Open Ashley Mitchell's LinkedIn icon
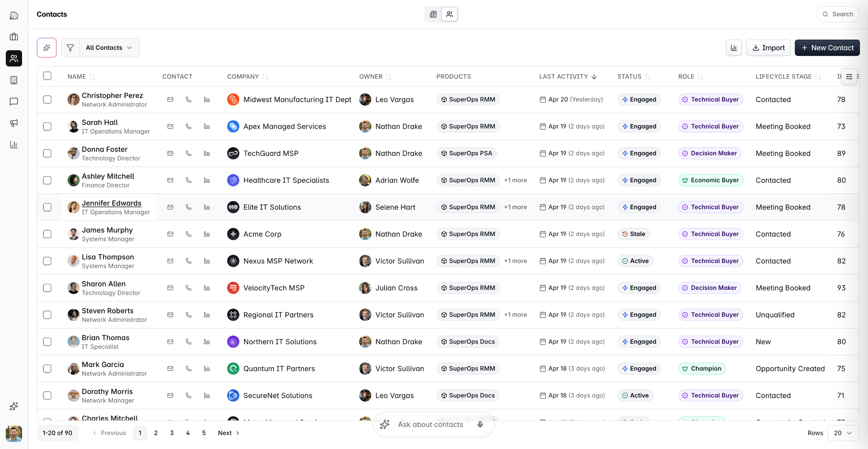The height and width of the screenshot is (449, 868). click(x=207, y=180)
